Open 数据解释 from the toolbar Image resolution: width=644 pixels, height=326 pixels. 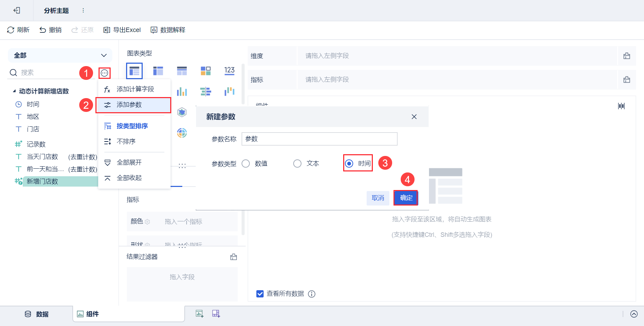(168, 30)
